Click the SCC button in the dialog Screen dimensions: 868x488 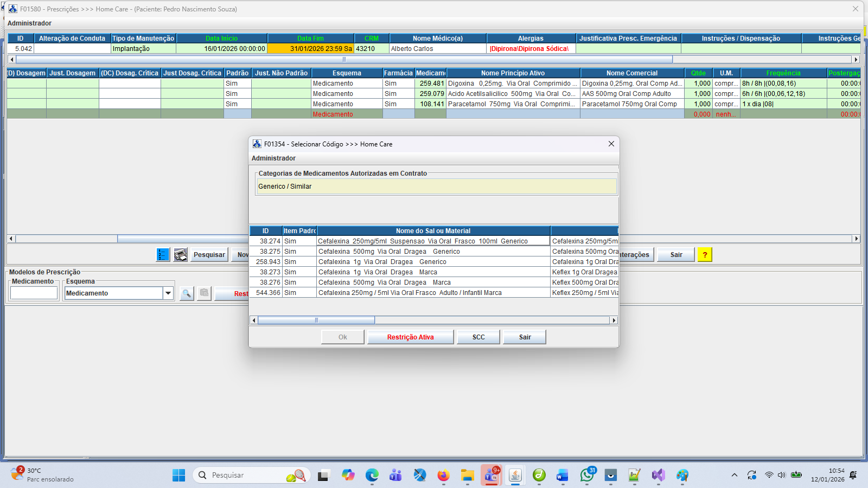point(478,337)
